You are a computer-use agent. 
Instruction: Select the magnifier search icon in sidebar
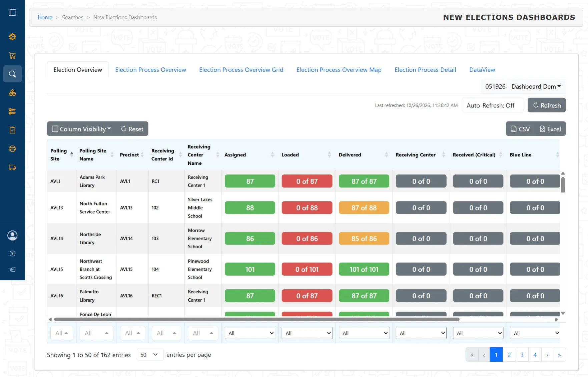tap(12, 74)
